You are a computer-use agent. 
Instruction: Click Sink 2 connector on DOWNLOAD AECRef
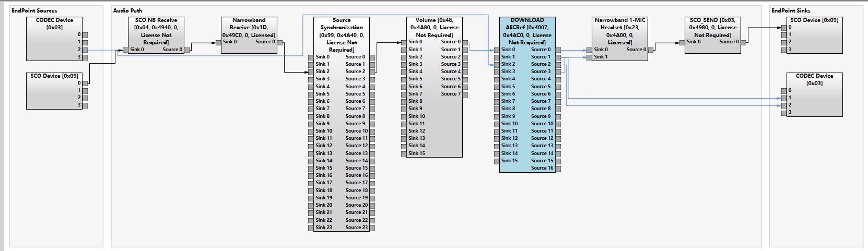coord(497,65)
